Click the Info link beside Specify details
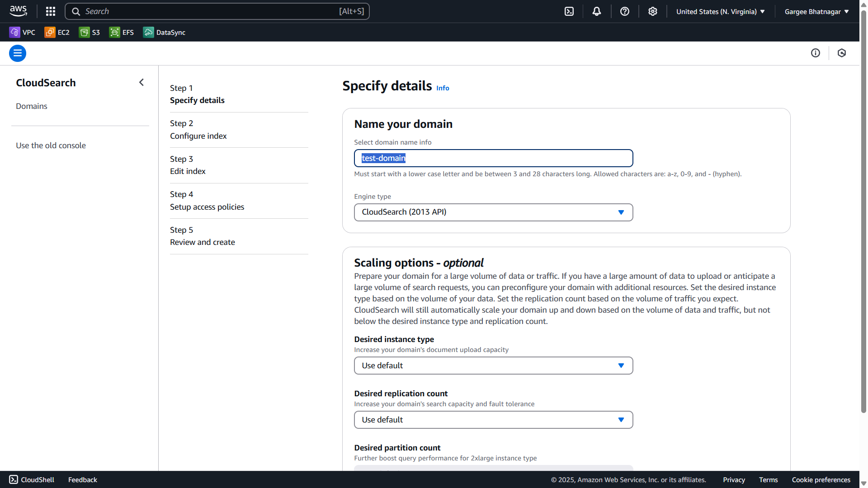Screen dimensions: 868x488 point(443,88)
